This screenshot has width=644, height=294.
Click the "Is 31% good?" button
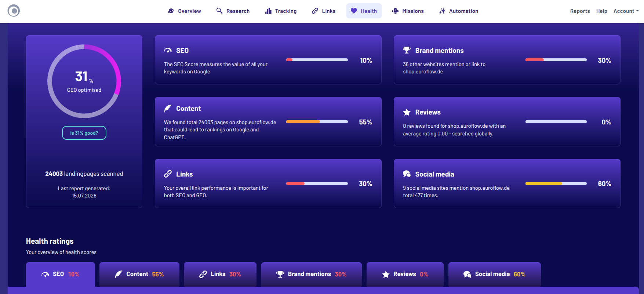pos(84,133)
